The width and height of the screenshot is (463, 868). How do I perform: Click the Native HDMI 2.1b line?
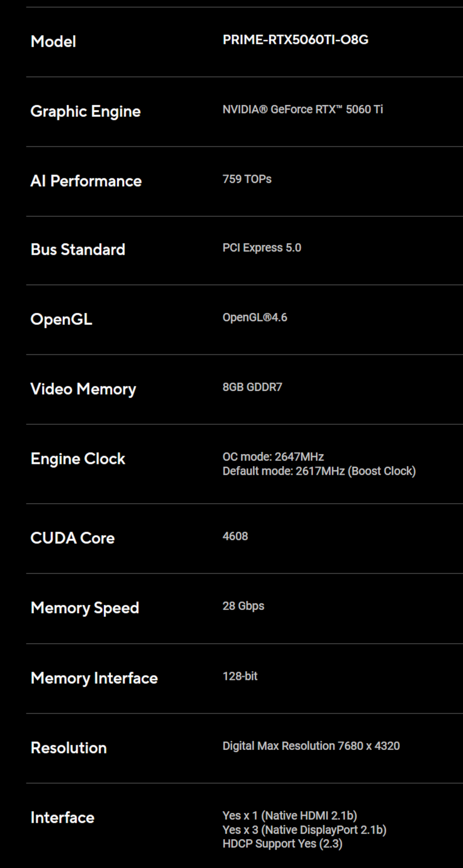289,816
